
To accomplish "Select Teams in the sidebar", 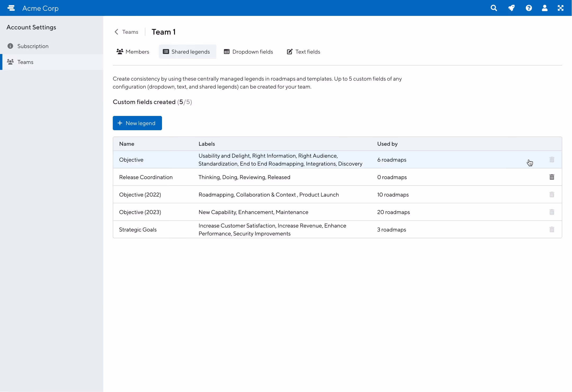I will pos(25,62).
